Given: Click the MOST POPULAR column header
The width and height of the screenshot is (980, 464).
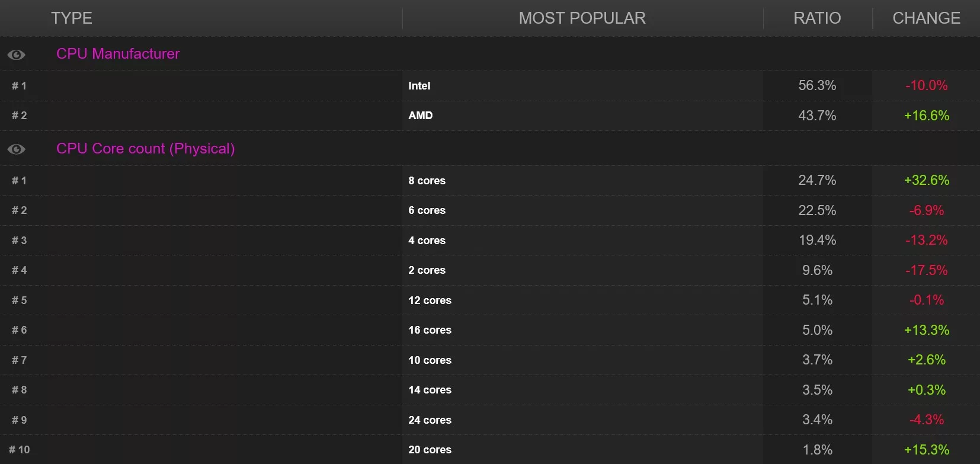Looking at the screenshot, I should tap(582, 18).
